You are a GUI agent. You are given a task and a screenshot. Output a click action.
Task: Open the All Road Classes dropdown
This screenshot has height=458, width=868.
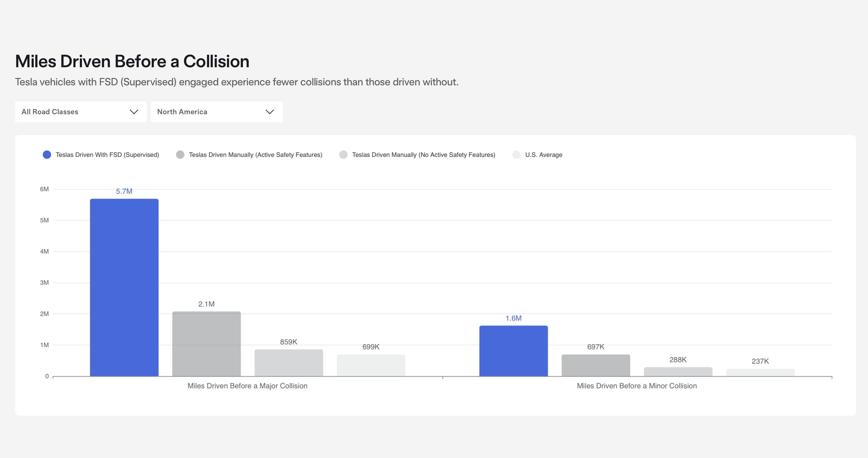[81, 112]
